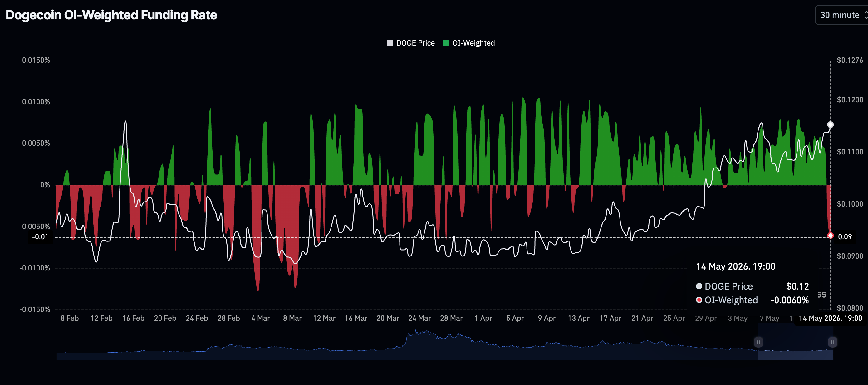Click the 0.0100% left axis label
Screen dimensions: 868x385
pyautogui.click(x=36, y=102)
